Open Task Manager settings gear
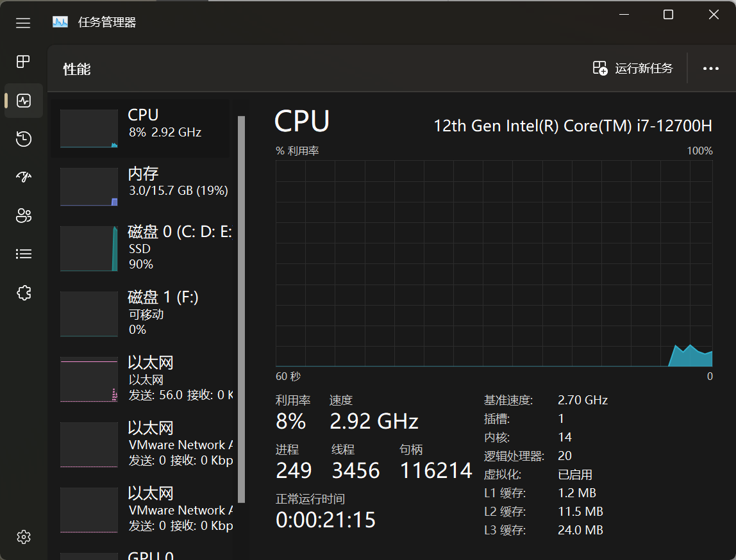This screenshot has height=560, width=736. 24,536
